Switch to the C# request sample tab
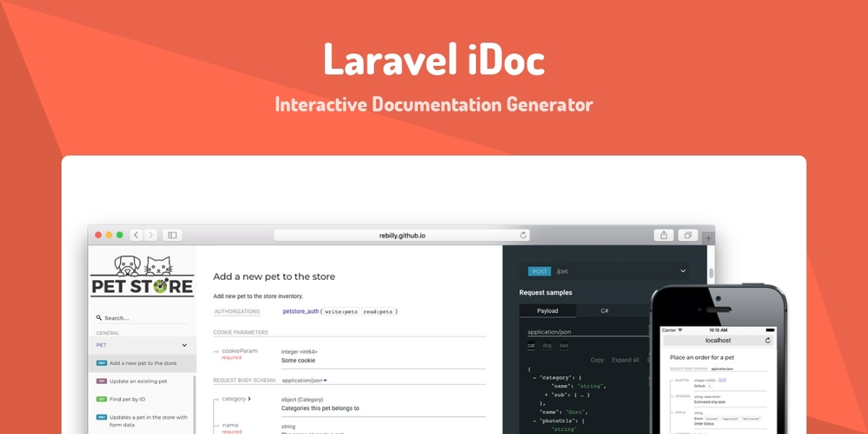 pos(604,310)
